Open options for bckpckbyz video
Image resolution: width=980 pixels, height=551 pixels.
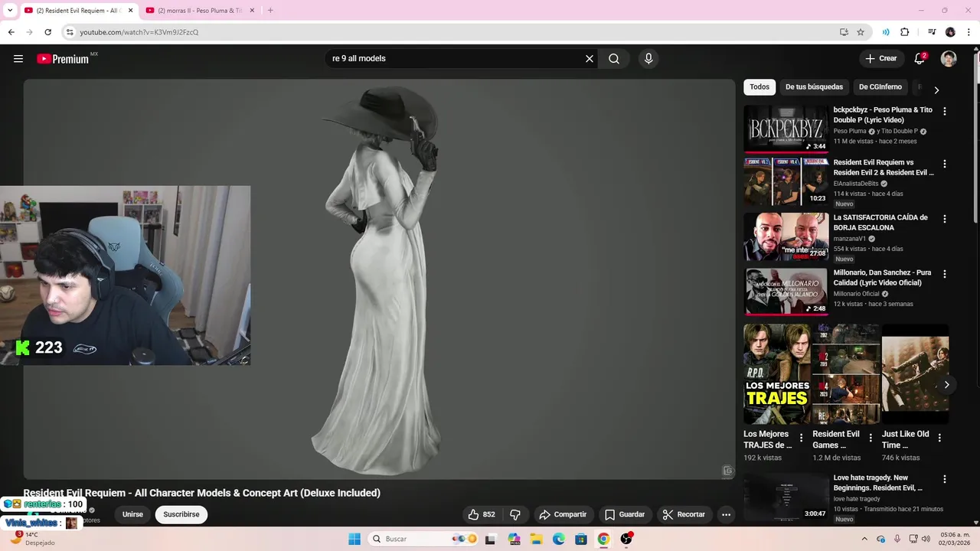point(944,111)
